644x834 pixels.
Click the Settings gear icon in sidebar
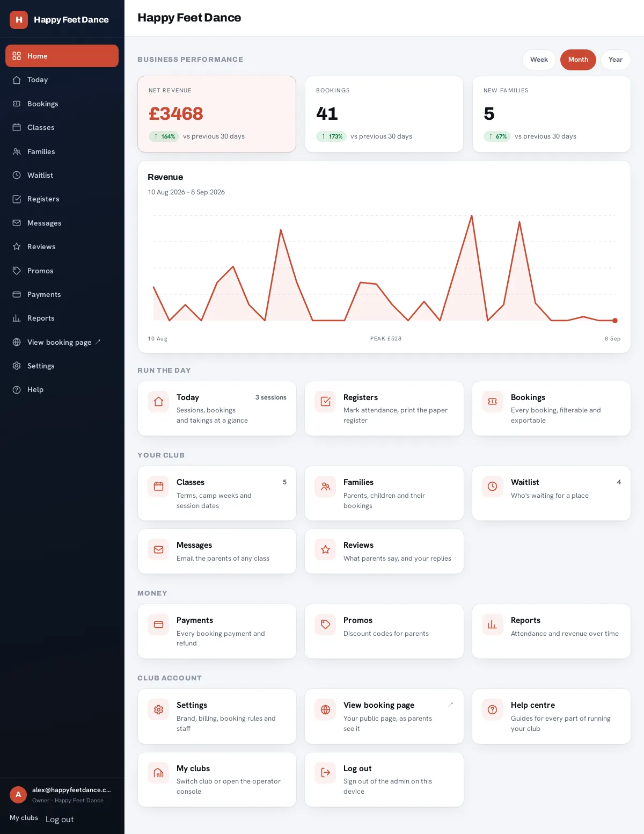[17, 366]
